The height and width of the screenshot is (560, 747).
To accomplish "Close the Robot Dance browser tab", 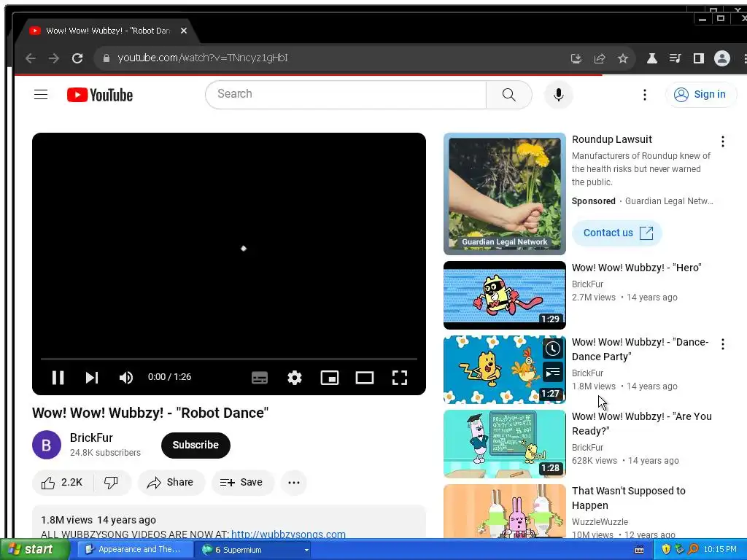I will [183, 31].
